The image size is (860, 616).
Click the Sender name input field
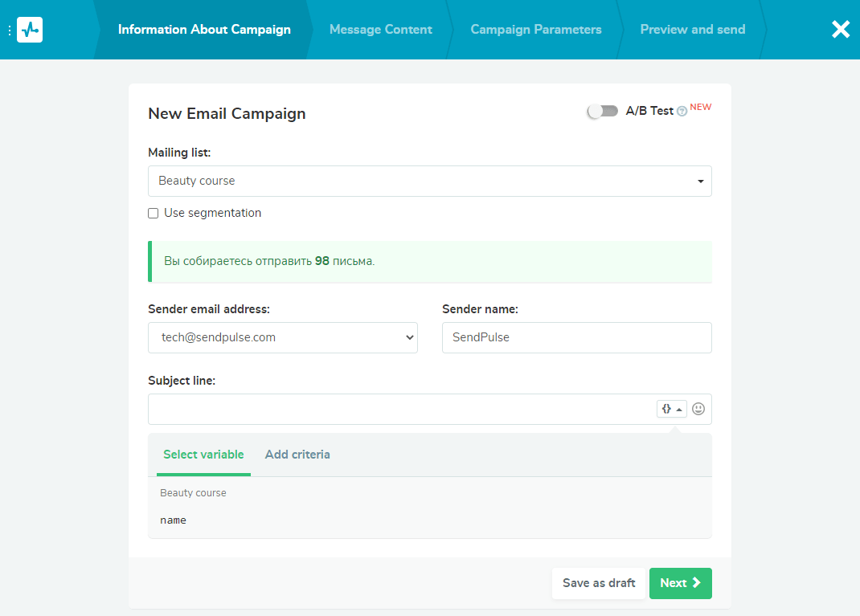click(576, 338)
